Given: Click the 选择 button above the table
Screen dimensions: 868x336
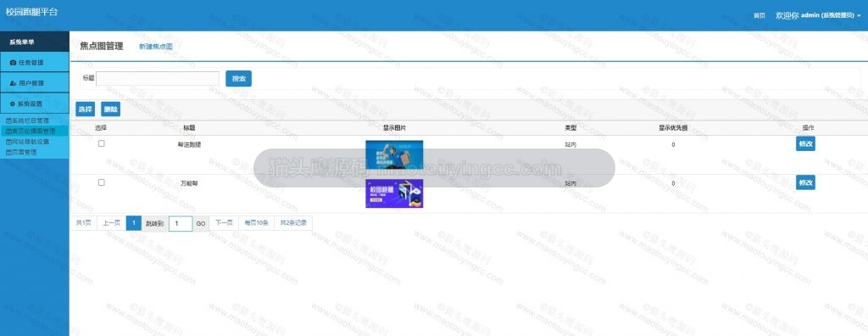Looking at the screenshot, I should (x=86, y=109).
